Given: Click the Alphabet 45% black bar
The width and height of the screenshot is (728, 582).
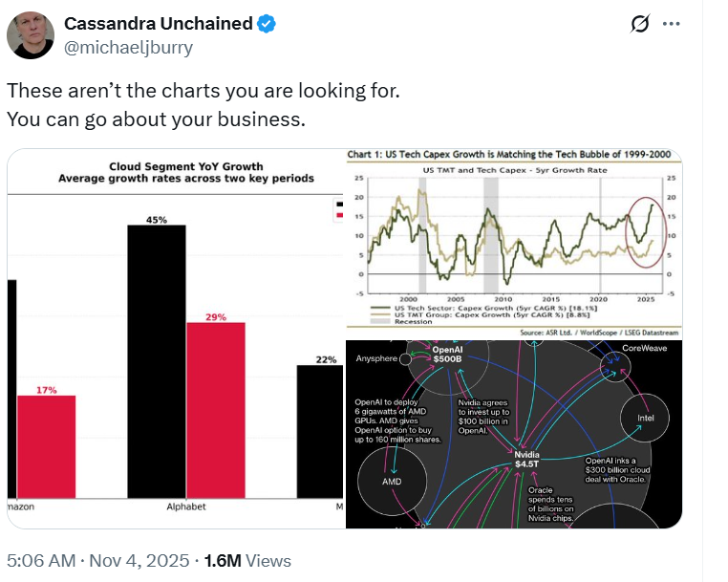Looking at the screenshot, I should click(x=157, y=363).
